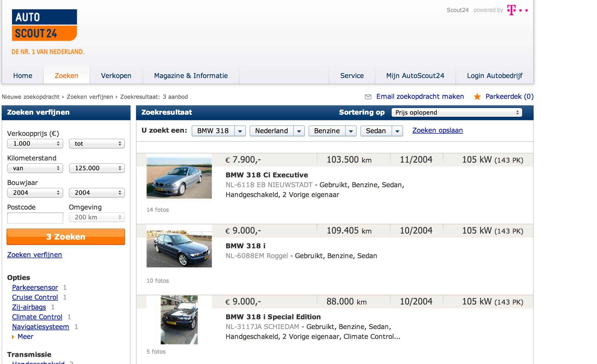
Task: Open BMW 318 i Special Edition thumbnail
Action: point(179,320)
